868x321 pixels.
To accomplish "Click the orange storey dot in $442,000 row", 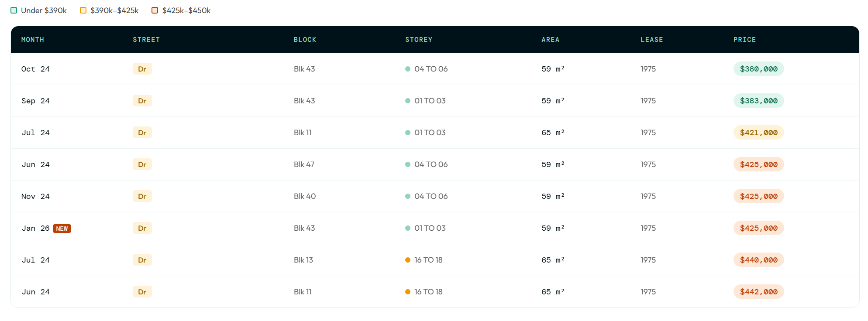I will 408,292.
